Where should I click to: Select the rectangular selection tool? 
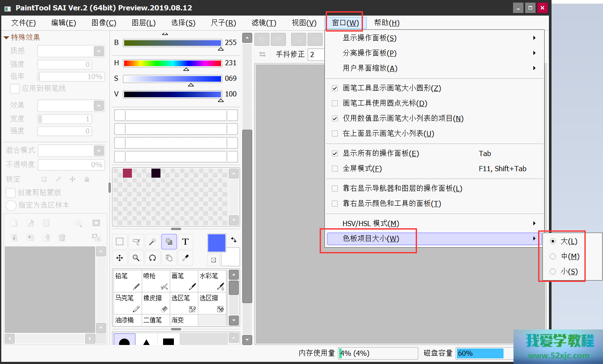120,242
